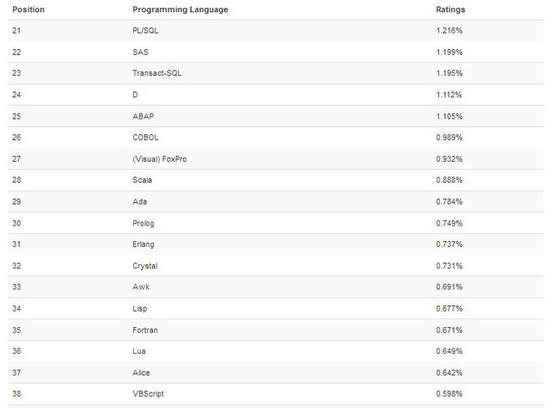
Task: Select the Alice row
Action: coord(276,373)
